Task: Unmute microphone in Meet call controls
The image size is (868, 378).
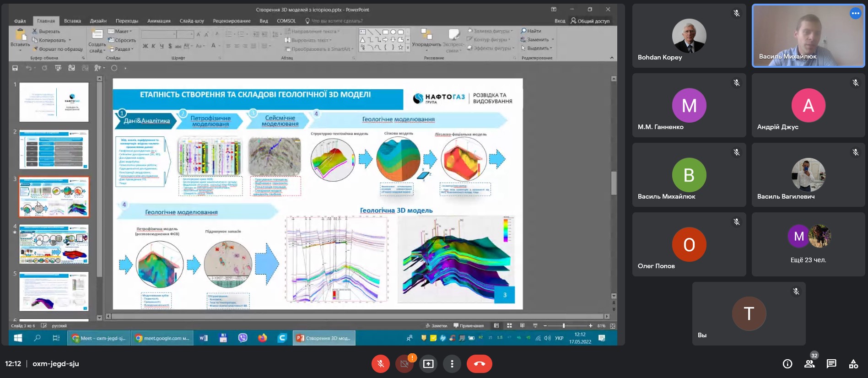Action: tap(380, 364)
